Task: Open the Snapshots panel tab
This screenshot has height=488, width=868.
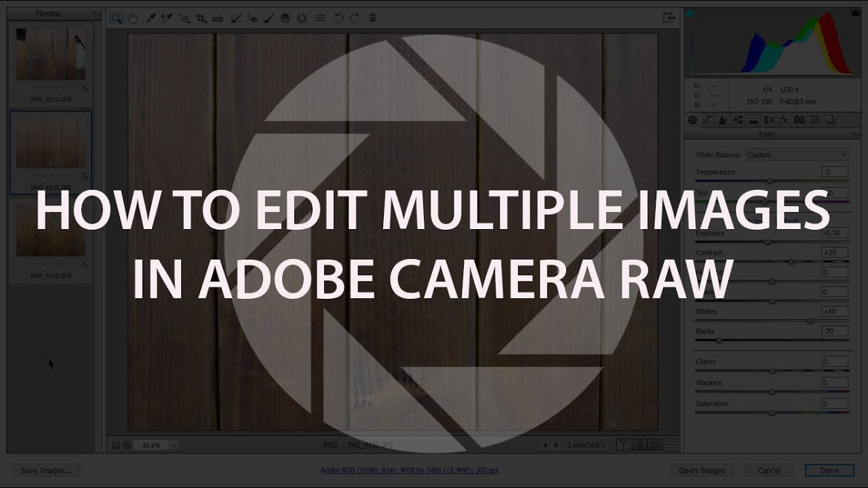Action: [x=830, y=120]
